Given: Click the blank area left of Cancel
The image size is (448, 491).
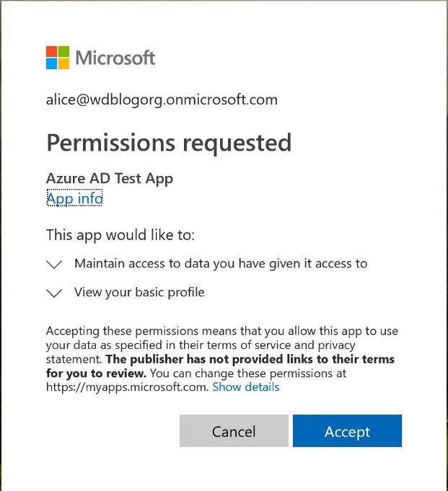Looking at the screenshot, I should point(113,431).
